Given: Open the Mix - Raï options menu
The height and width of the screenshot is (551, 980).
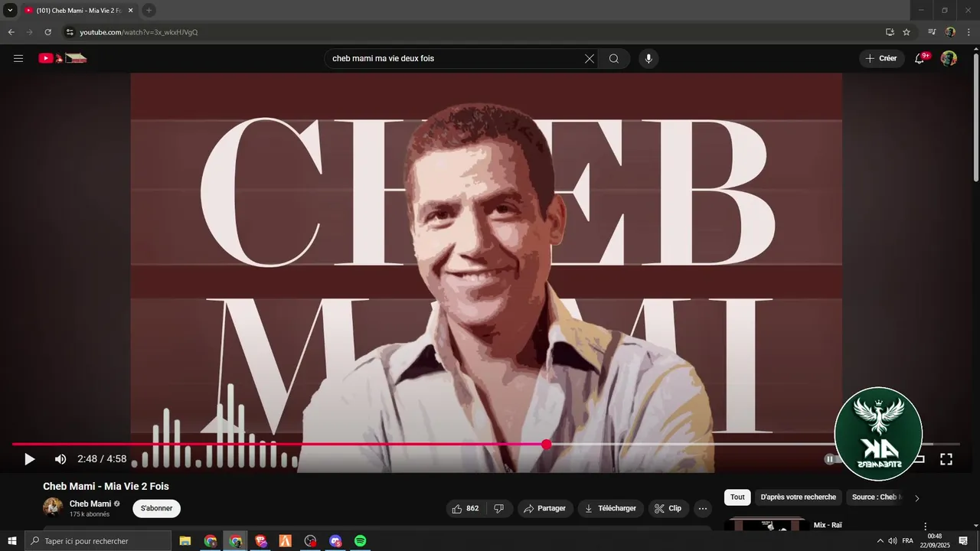Looking at the screenshot, I should point(925,527).
